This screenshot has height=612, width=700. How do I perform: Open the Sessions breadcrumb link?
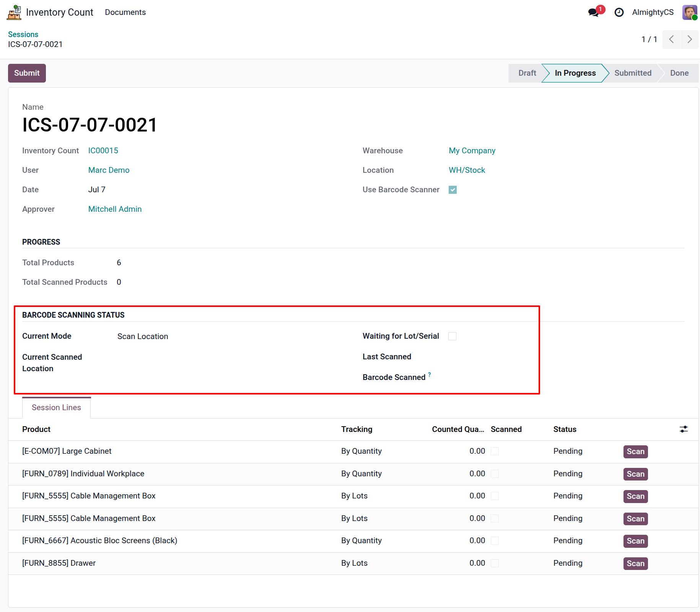click(23, 34)
